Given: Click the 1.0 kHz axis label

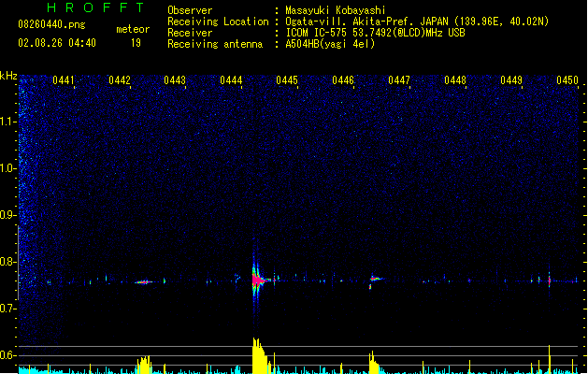Looking at the screenshot, I should pos(7,168).
